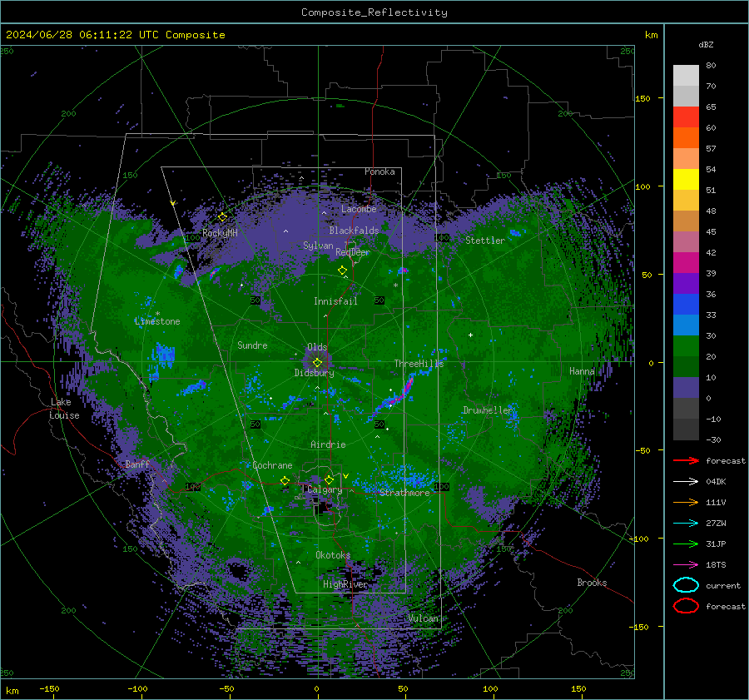This screenshot has width=749, height=700.
Task: Click the green 31JP arrow legend icon
Action: tap(686, 544)
